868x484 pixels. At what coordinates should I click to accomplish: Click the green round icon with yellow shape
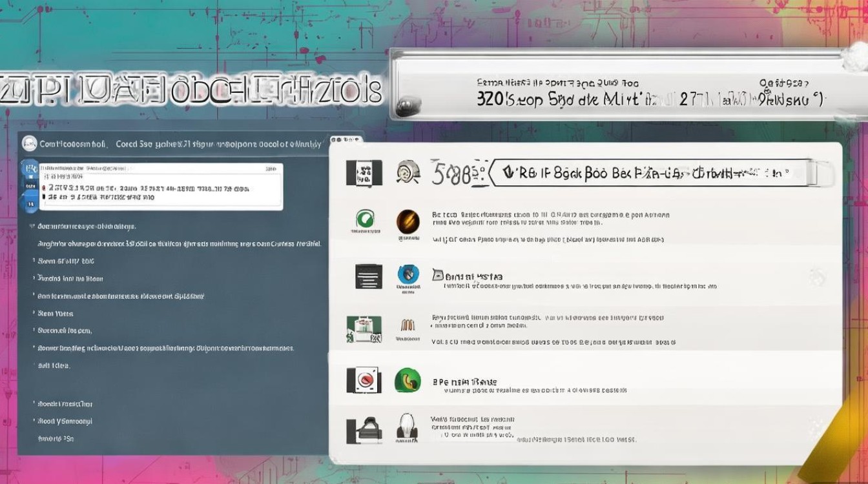click(408, 380)
